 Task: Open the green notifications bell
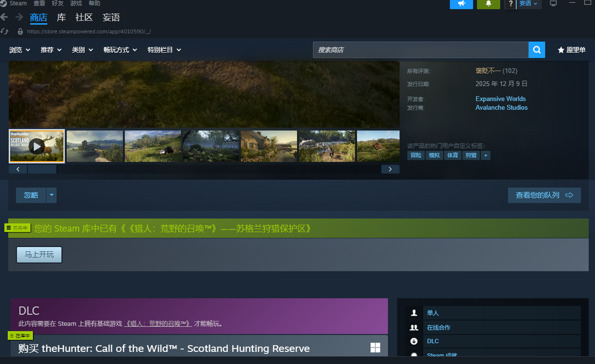pyautogui.click(x=488, y=4)
